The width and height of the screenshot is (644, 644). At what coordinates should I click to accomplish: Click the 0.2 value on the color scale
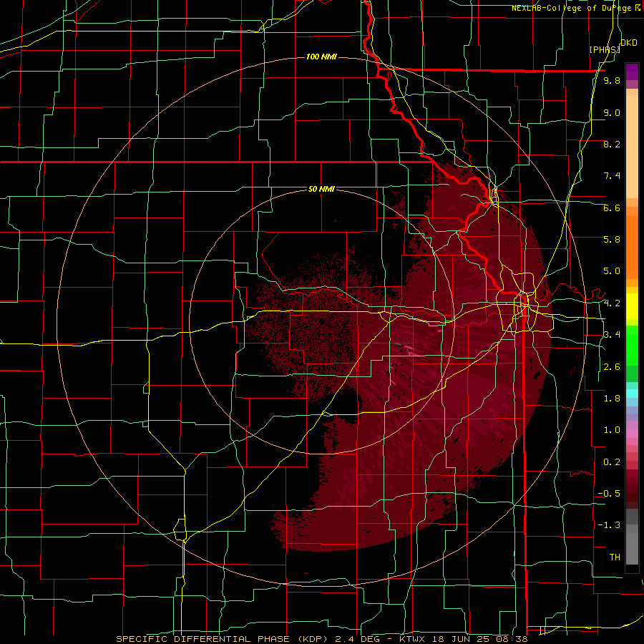(x=612, y=462)
